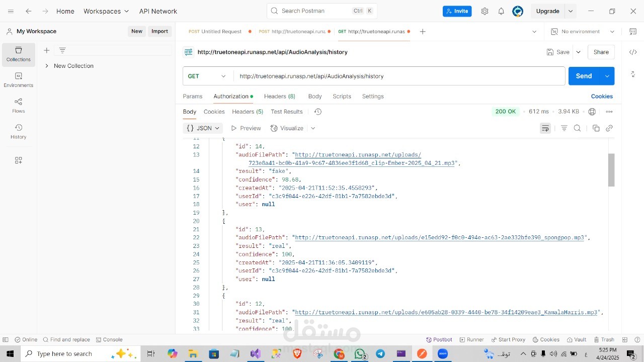
Task: Go back with the left arrow
Action: (x=29, y=11)
